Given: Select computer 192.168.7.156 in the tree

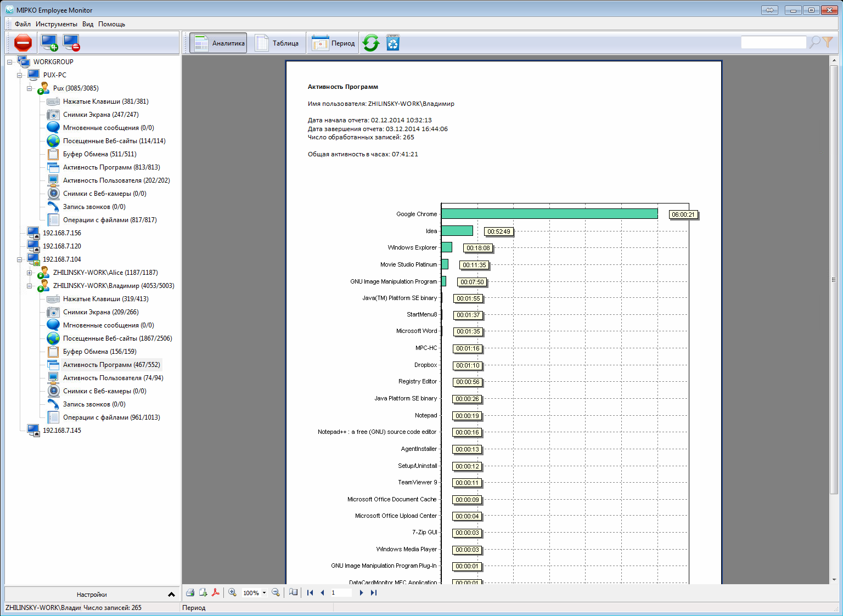Looking at the screenshot, I should [62, 233].
